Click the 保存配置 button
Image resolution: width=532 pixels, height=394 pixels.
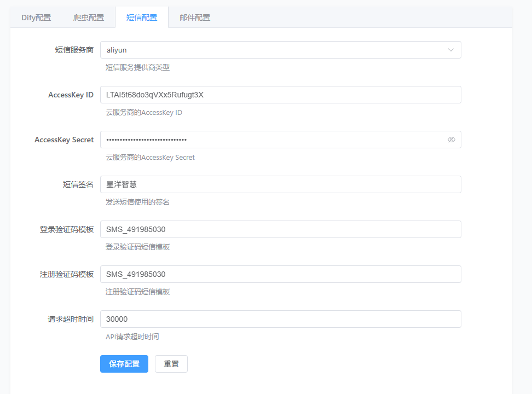pyautogui.click(x=124, y=364)
